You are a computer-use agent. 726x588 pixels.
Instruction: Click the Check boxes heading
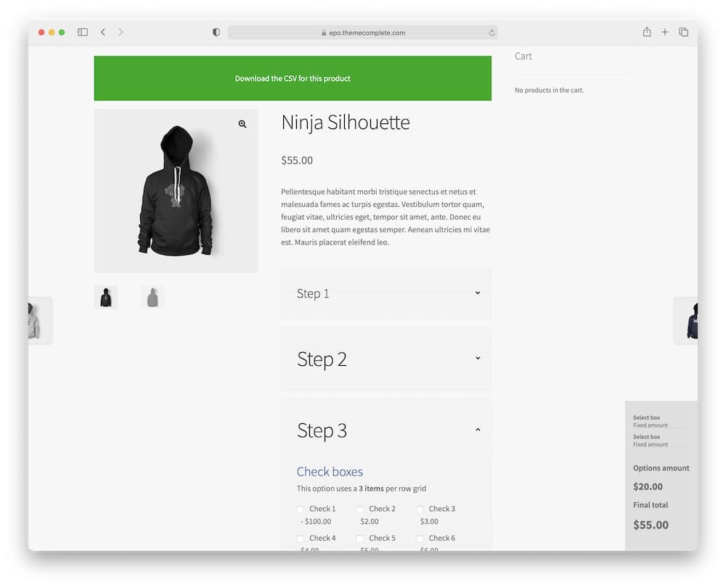coord(330,471)
